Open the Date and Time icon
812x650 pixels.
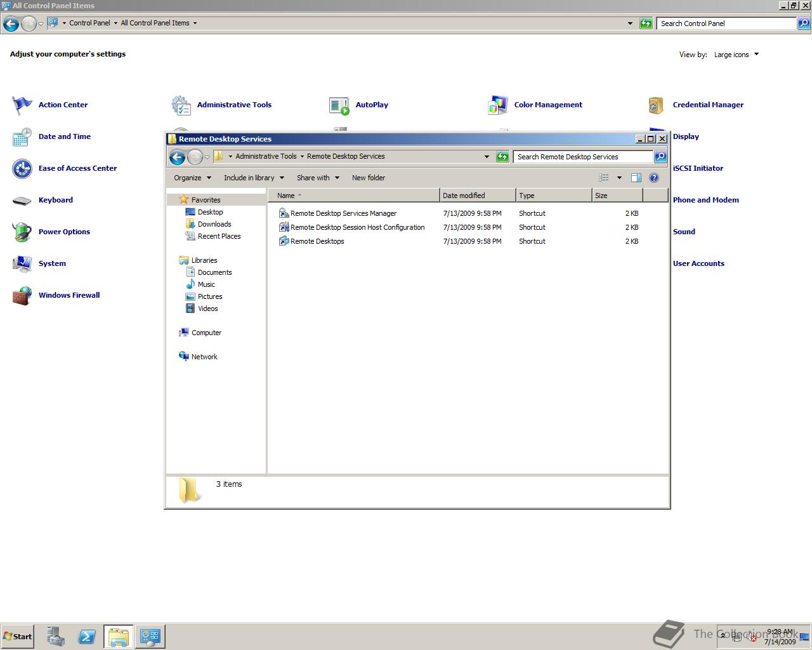coord(22,137)
